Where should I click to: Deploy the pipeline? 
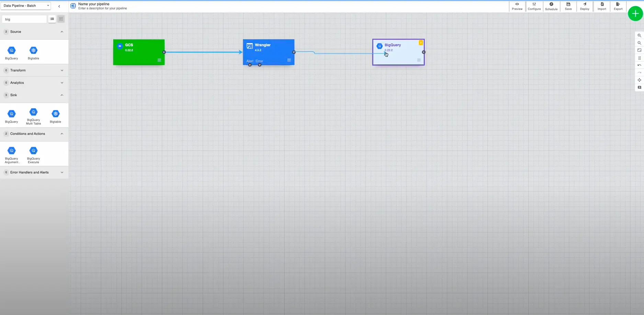click(x=585, y=6)
